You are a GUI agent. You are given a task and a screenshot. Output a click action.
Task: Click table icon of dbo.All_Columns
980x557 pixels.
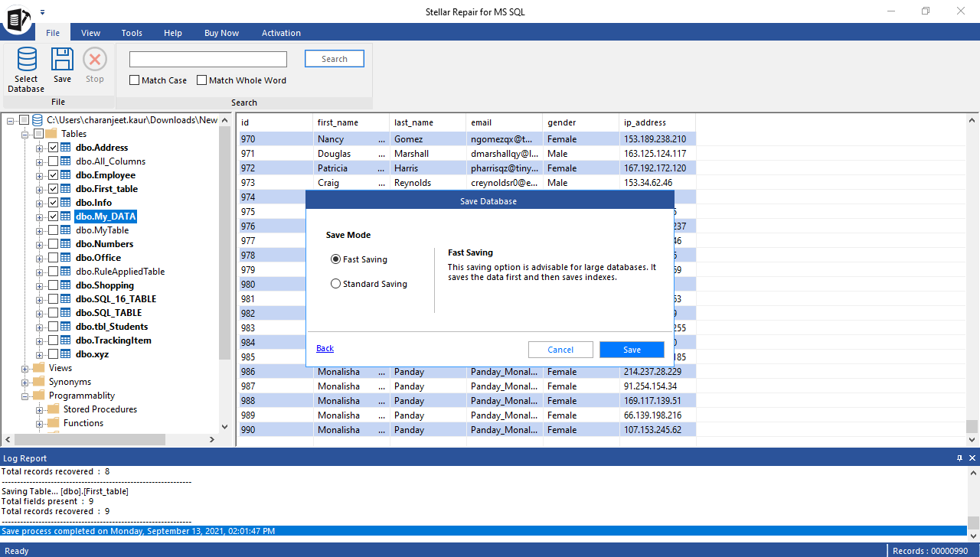click(67, 161)
